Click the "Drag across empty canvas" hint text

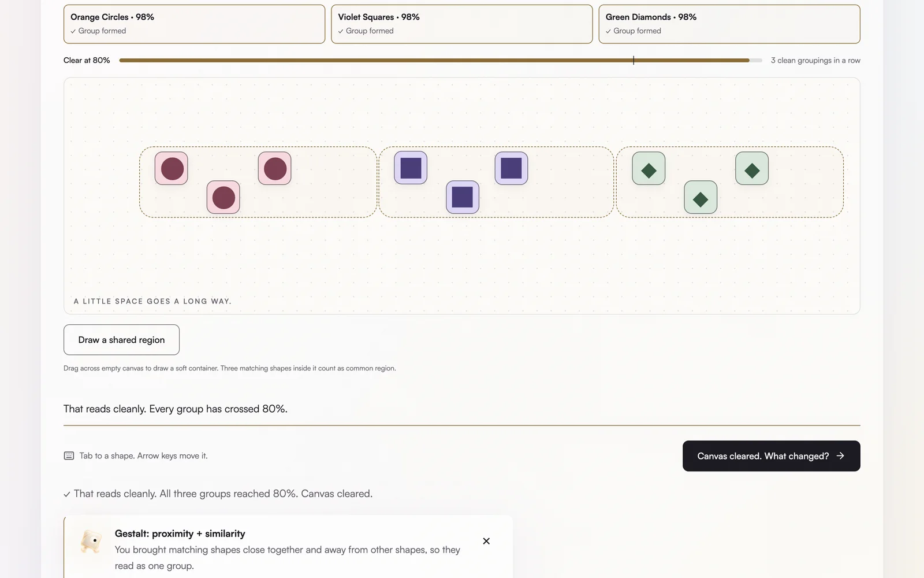[230, 368]
